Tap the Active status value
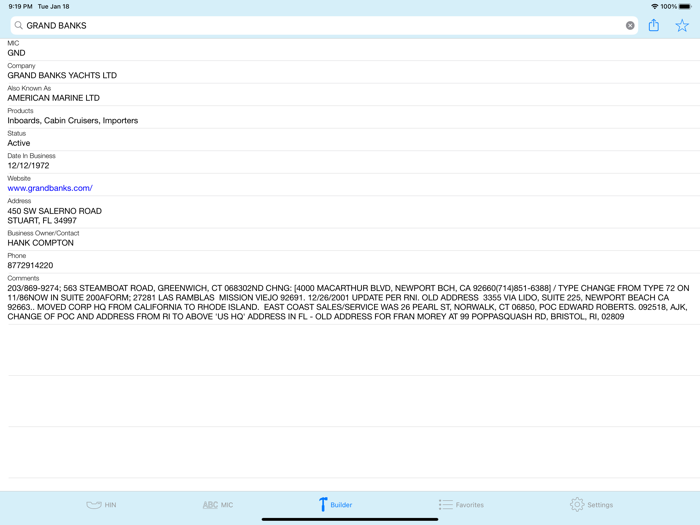 pos(19,143)
